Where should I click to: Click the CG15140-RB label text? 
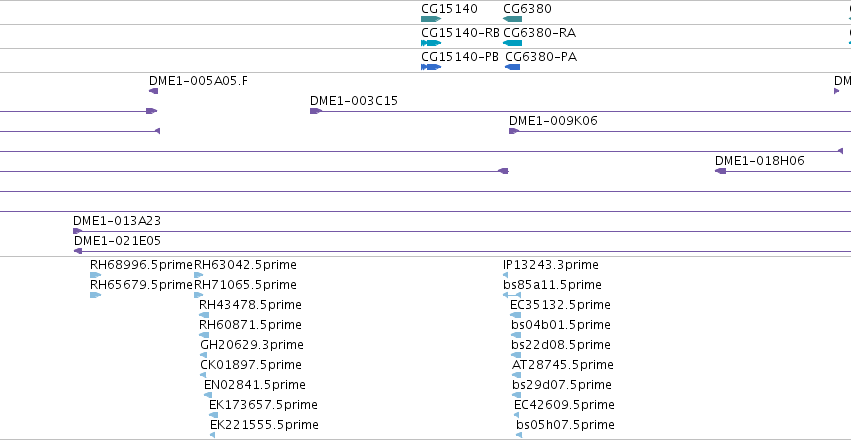tap(460, 33)
